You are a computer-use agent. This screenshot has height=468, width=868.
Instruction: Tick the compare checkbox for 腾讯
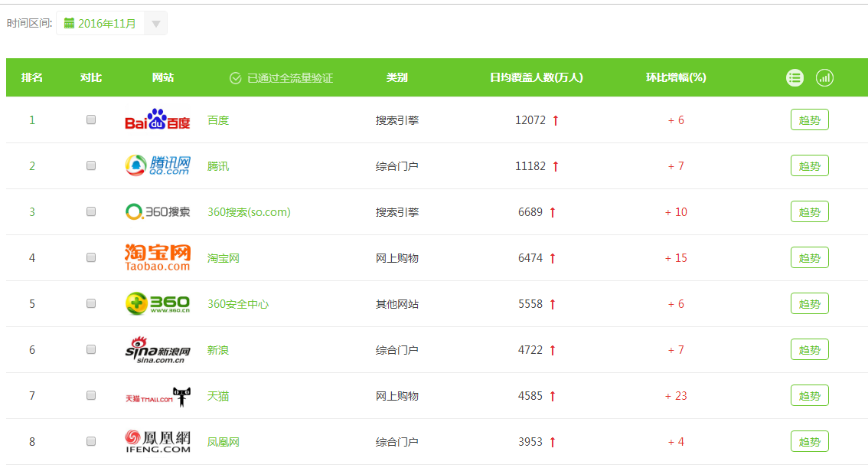click(91, 165)
